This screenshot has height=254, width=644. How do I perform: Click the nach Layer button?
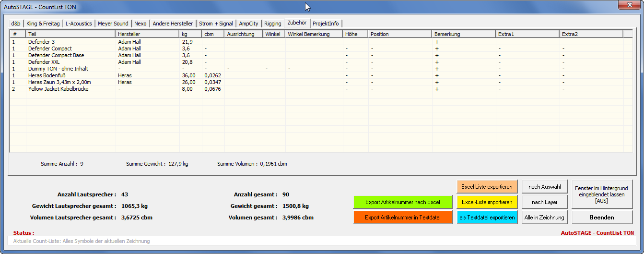pyautogui.click(x=544, y=202)
